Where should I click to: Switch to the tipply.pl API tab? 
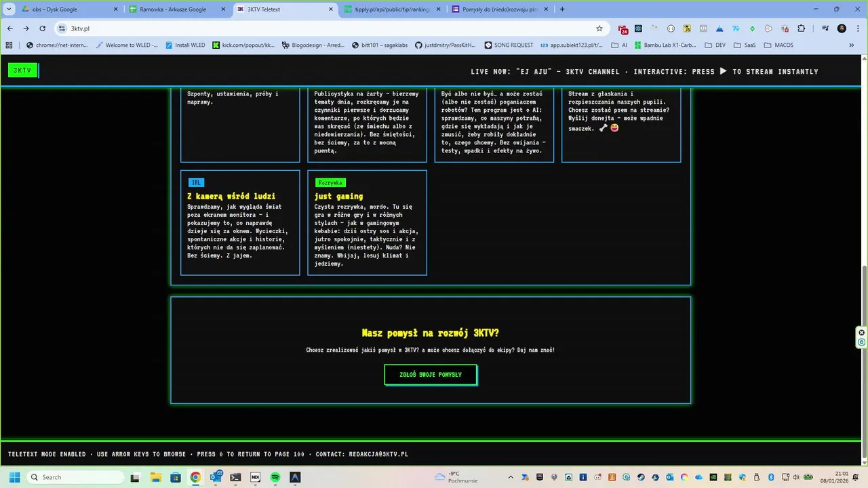pos(392,9)
